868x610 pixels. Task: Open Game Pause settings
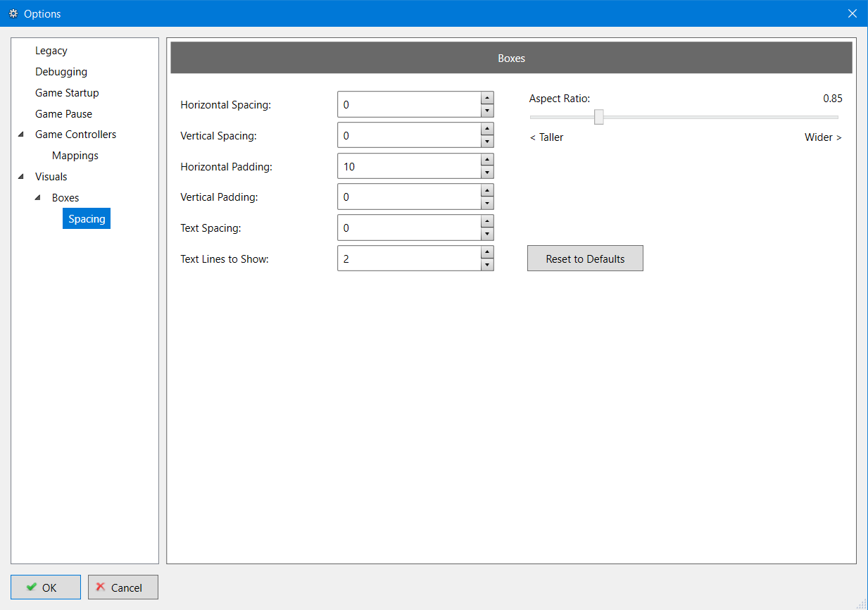point(63,114)
